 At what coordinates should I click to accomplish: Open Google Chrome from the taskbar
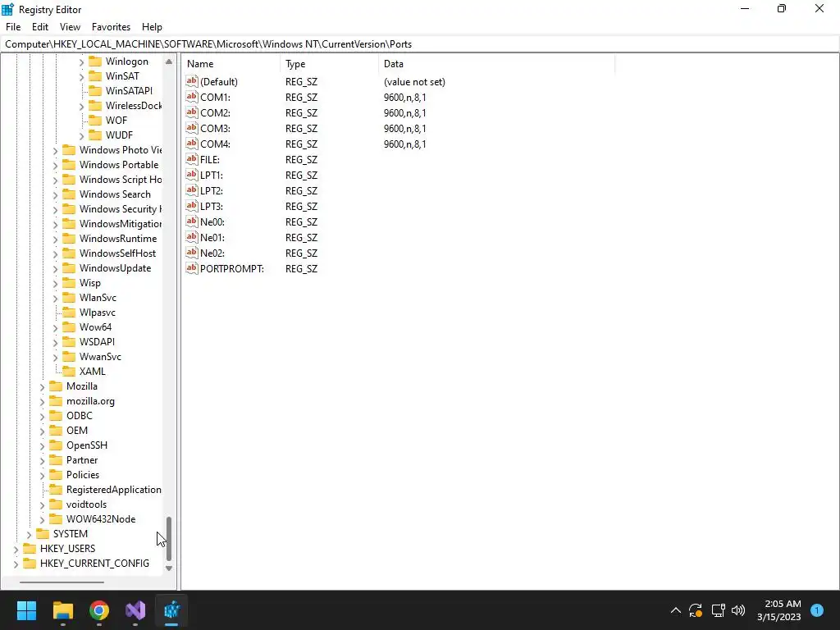click(99, 610)
